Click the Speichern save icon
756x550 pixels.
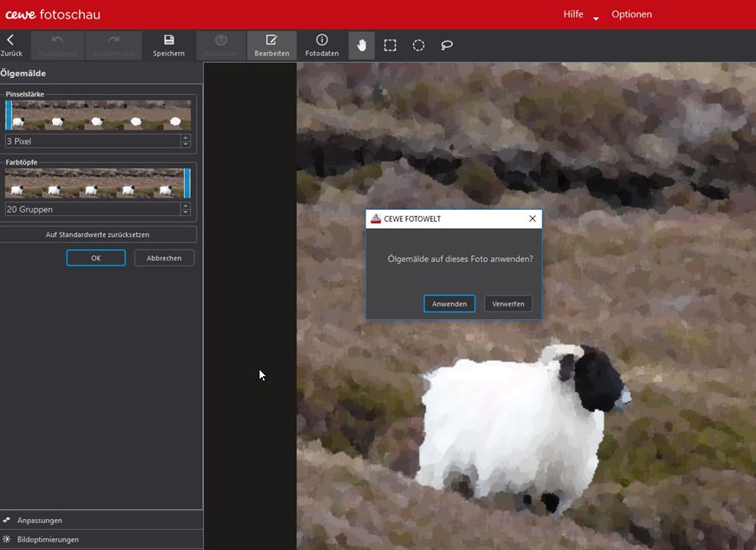169,45
